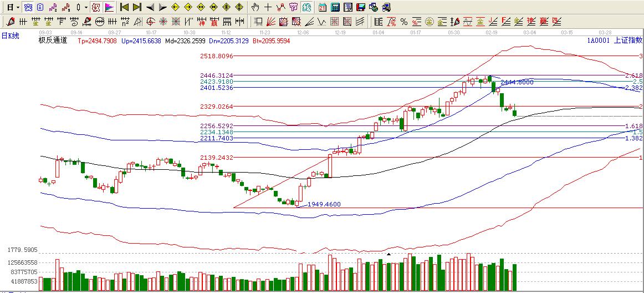Open the calculator tool icon
The image size is (644, 293).
click(x=335, y=7)
